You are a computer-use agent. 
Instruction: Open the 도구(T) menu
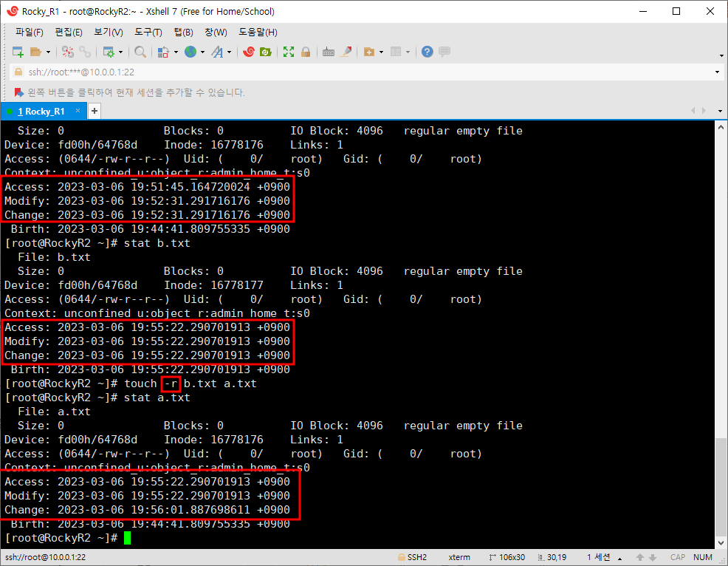coord(148,32)
